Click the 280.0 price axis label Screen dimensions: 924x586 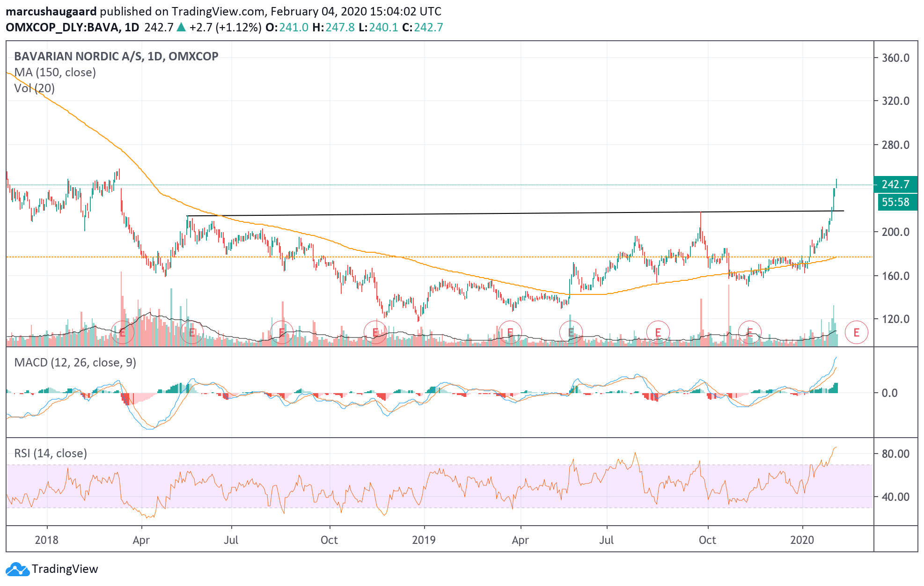[x=895, y=145]
